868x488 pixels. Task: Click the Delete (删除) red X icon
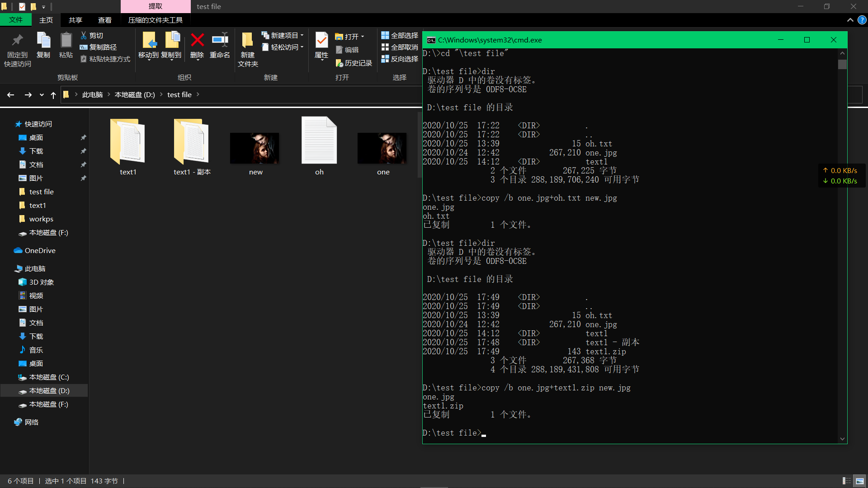[x=197, y=40]
